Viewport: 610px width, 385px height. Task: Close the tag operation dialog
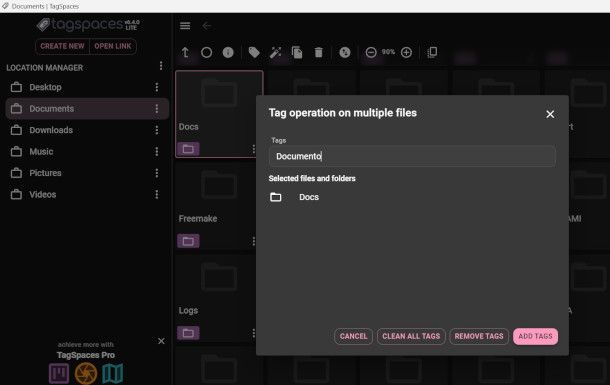(550, 114)
